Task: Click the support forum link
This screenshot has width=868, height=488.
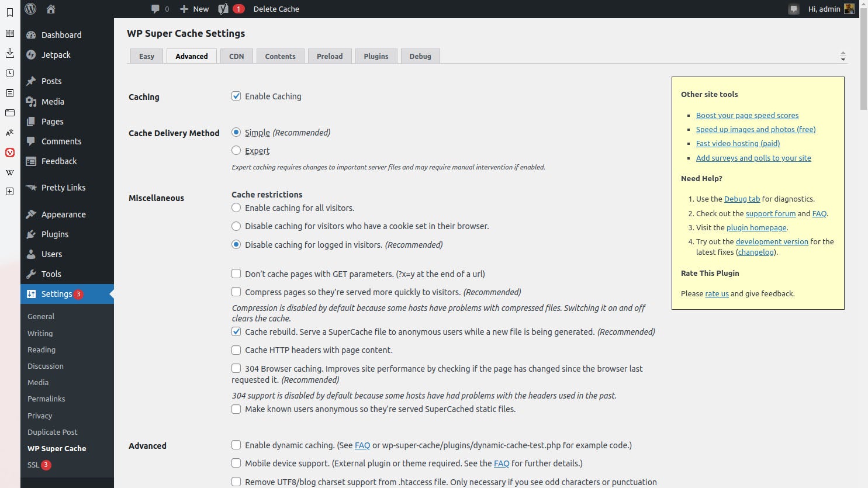Action: point(770,213)
